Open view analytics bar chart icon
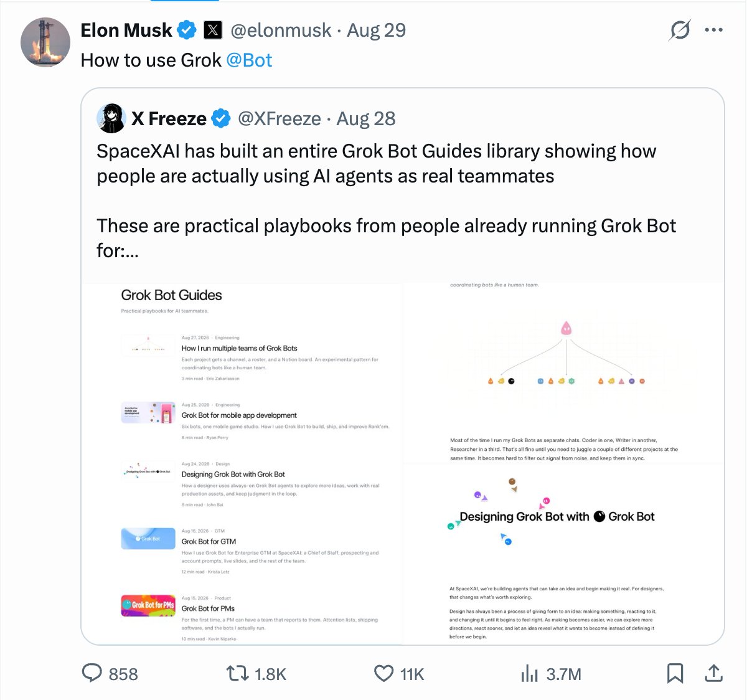This screenshot has height=700, width=747. point(529,673)
